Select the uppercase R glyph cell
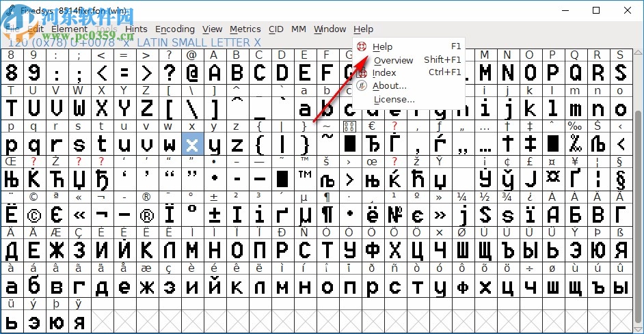The height and width of the screenshot is (334, 644). [598, 72]
